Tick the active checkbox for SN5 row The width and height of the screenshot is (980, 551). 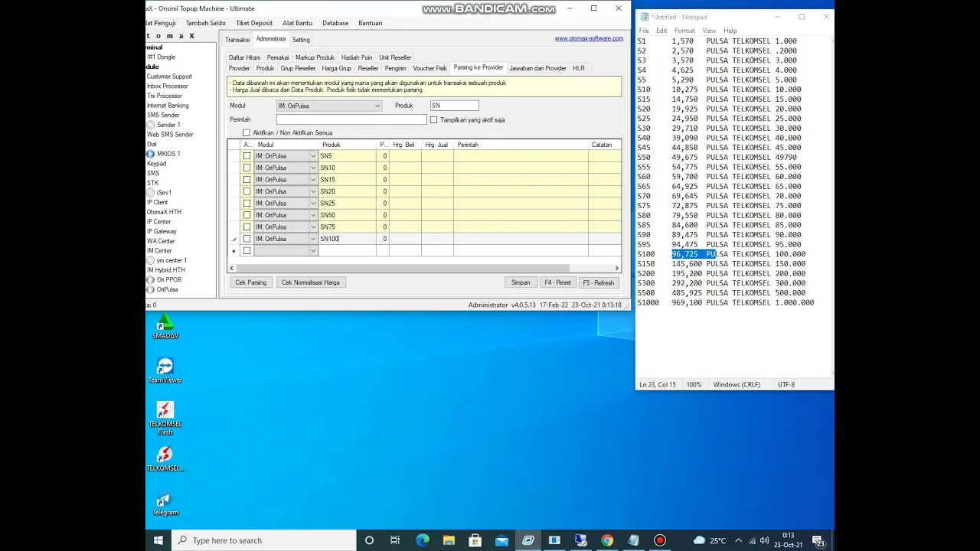(247, 156)
